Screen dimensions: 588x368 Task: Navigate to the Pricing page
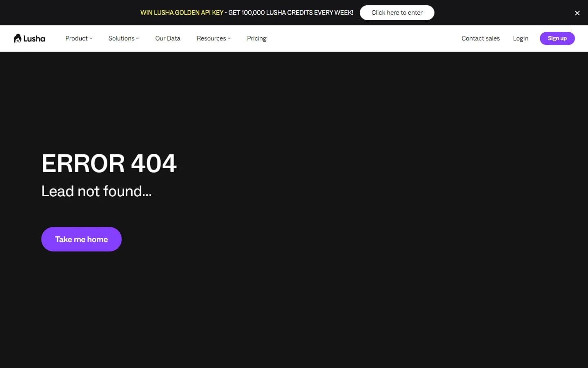(x=256, y=38)
